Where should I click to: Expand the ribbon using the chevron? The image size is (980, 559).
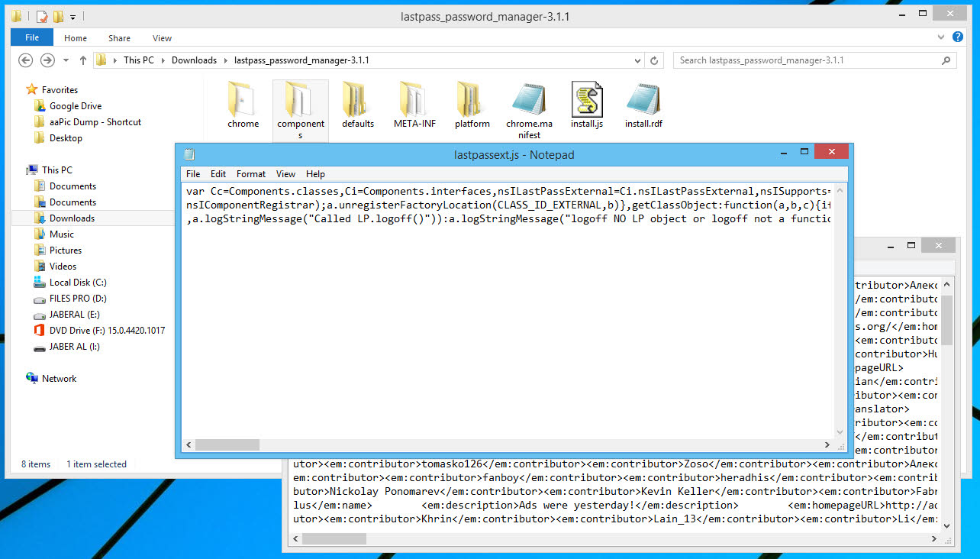(941, 37)
